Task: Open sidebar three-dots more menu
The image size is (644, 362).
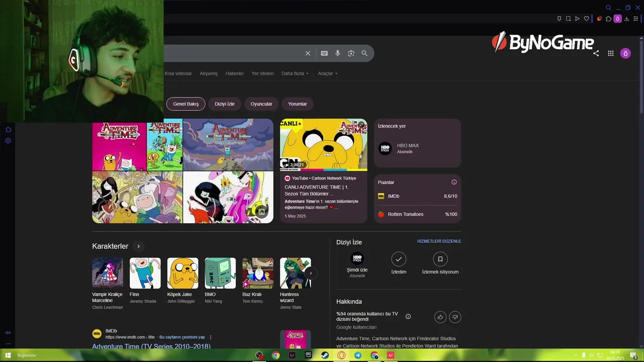Action: point(8,344)
